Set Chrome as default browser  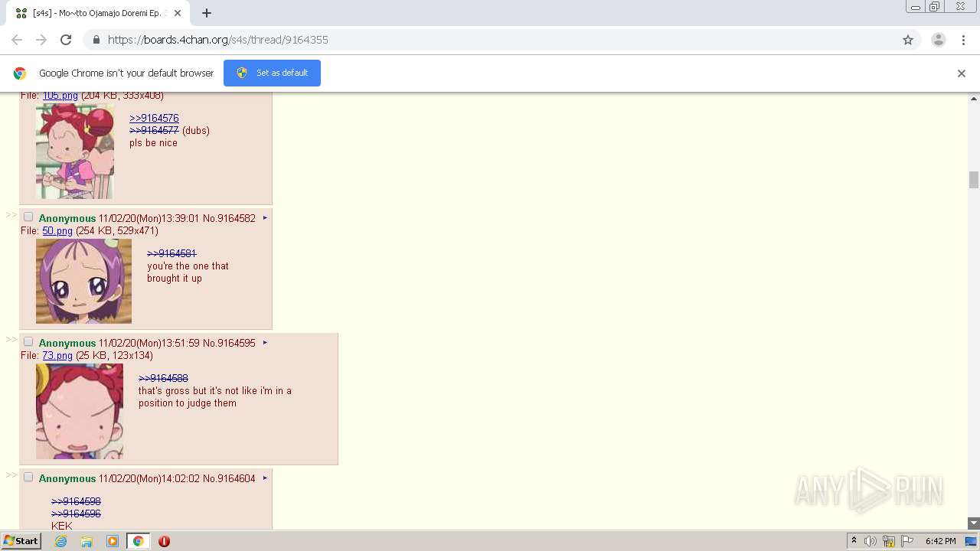click(272, 73)
